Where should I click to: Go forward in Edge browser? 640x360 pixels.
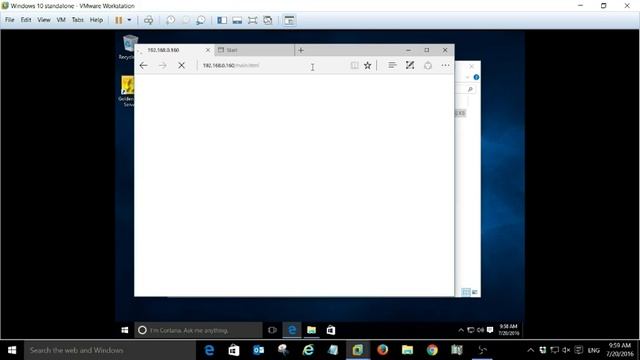(162, 65)
